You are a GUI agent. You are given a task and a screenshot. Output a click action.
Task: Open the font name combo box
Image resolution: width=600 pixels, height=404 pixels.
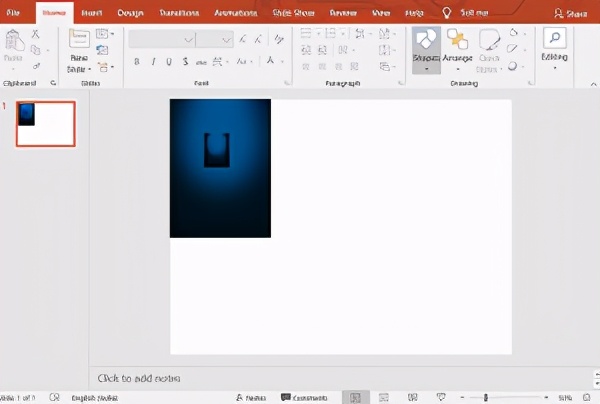coord(162,39)
